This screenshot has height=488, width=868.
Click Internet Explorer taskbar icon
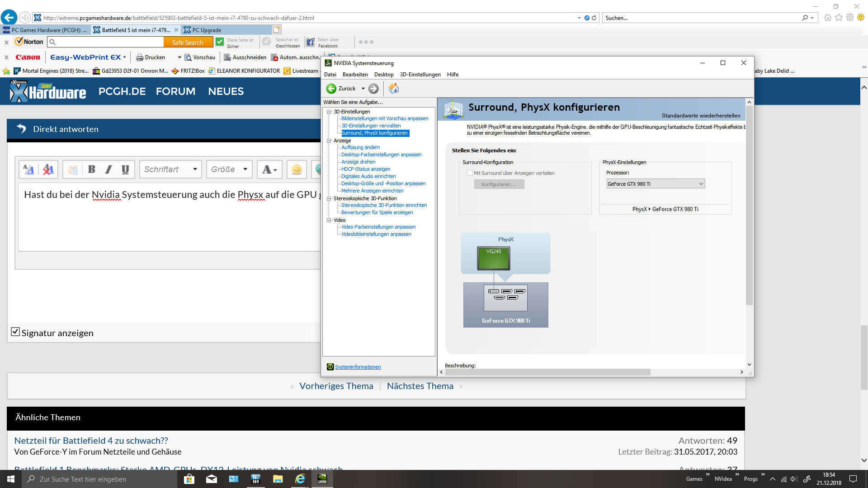(300, 479)
